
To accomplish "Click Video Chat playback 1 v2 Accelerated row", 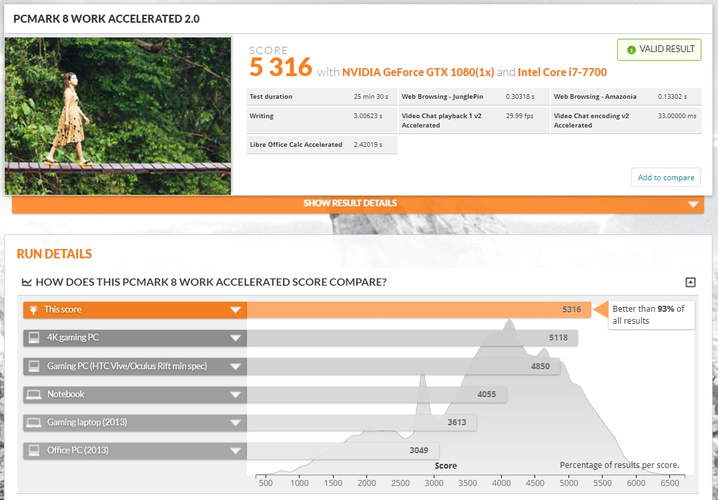I will (473, 120).
